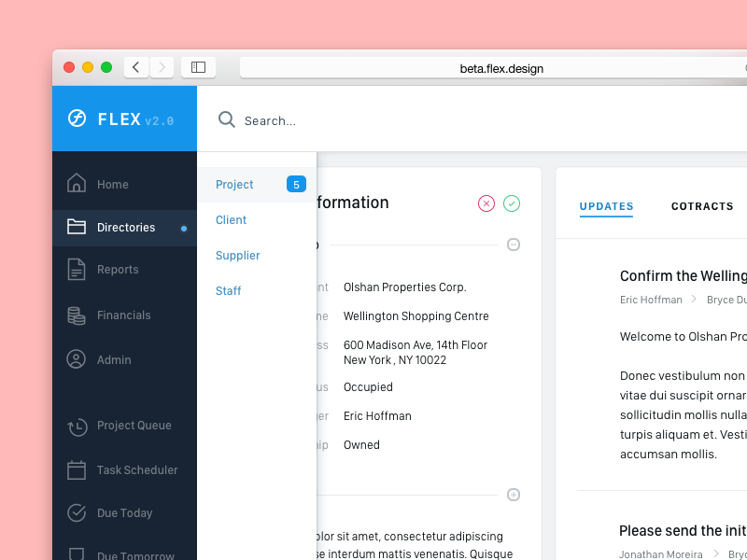Click the Reports document icon
Viewport: 747px width, 560px height.
(77, 270)
